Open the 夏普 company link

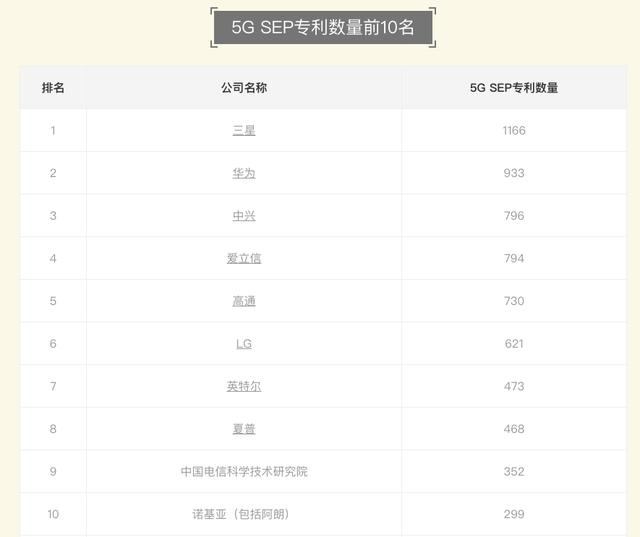click(244, 429)
